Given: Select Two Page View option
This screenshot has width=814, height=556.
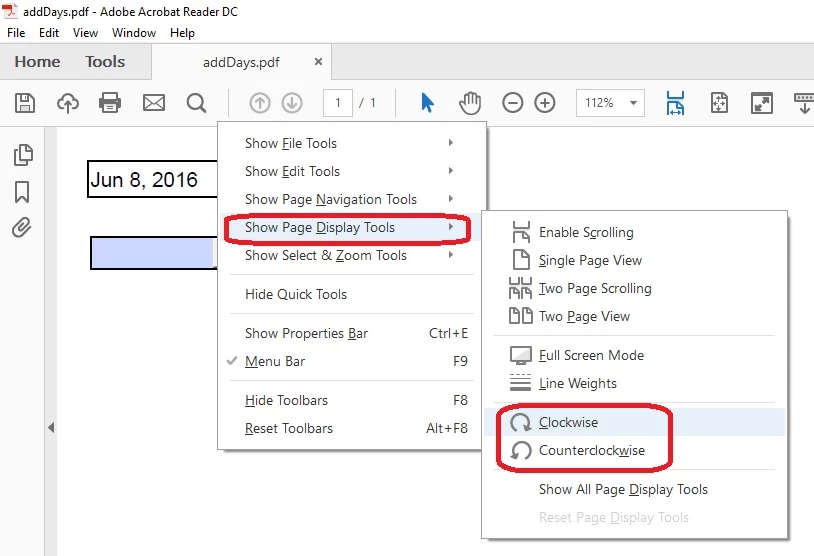Looking at the screenshot, I should pyautogui.click(x=634, y=316).
